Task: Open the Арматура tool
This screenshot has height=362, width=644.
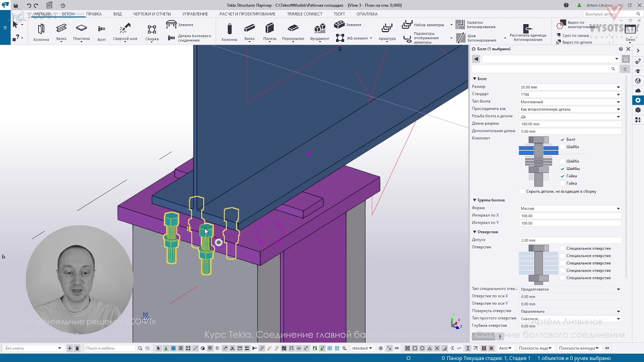Action: [x=387, y=32]
